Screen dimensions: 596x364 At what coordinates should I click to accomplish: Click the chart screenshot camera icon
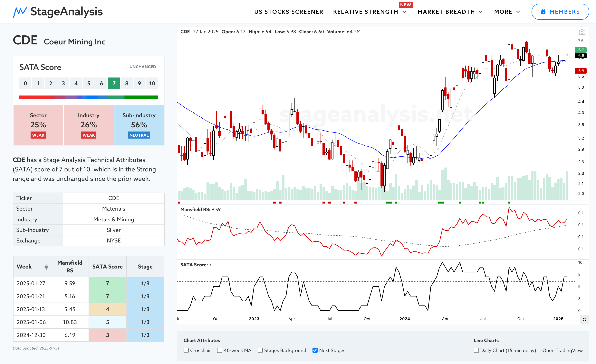582,32
